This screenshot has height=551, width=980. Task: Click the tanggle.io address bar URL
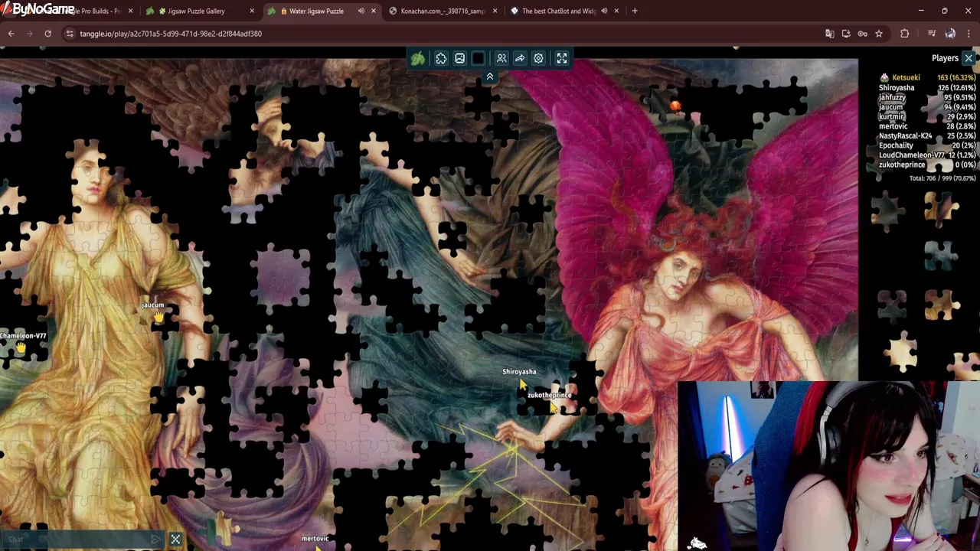click(171, 34)
